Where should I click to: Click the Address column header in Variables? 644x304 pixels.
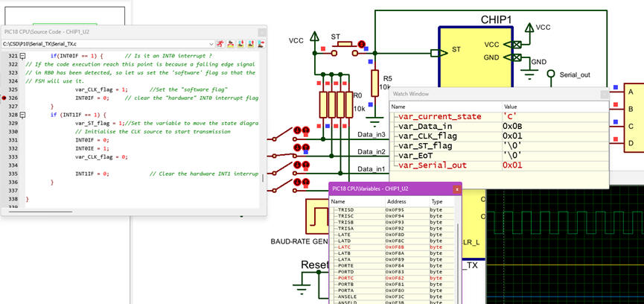click(395, 201)
